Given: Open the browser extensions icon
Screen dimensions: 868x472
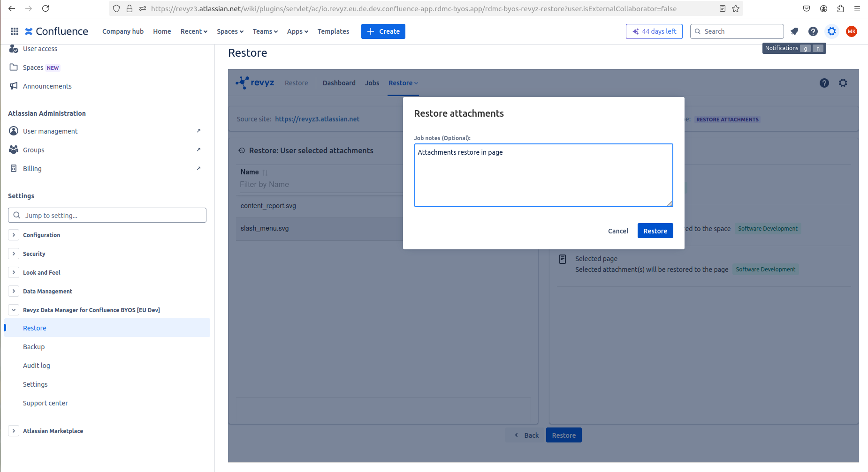Looking at the screenshot, I should pos(840,8).
